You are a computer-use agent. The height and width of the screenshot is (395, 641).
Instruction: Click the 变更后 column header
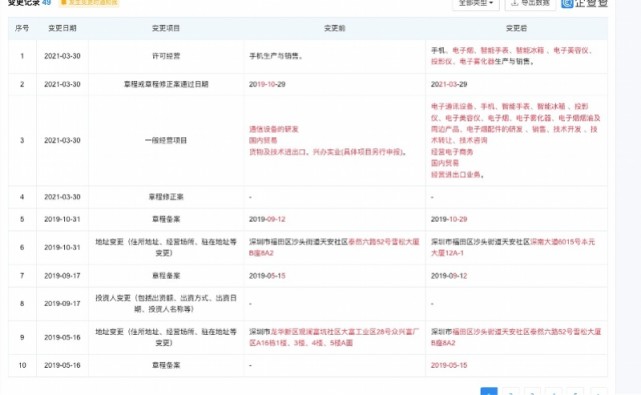pos(516,28)
